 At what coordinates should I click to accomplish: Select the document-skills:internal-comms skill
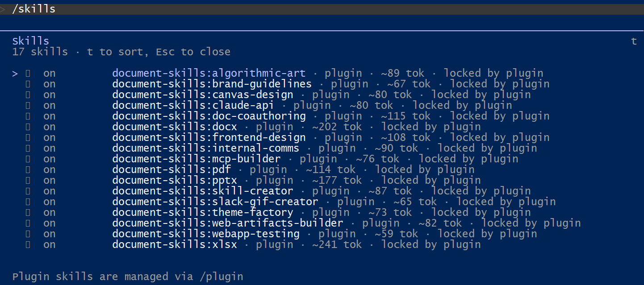206,148
